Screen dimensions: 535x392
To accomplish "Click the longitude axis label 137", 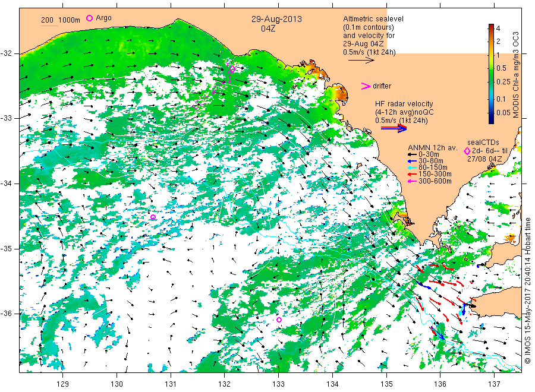I will pos(495,384).
